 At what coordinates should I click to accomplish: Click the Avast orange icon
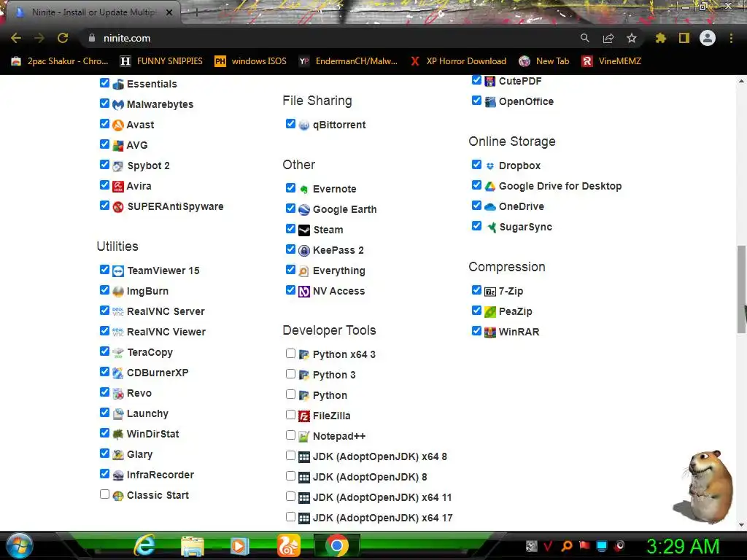tap(117, 125)
